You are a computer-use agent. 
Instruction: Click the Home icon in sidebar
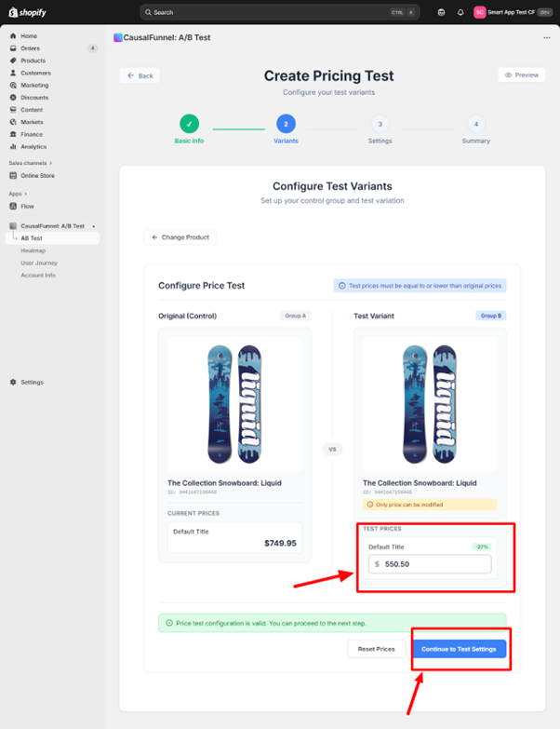pyautogui.click(x=13, y=36)
